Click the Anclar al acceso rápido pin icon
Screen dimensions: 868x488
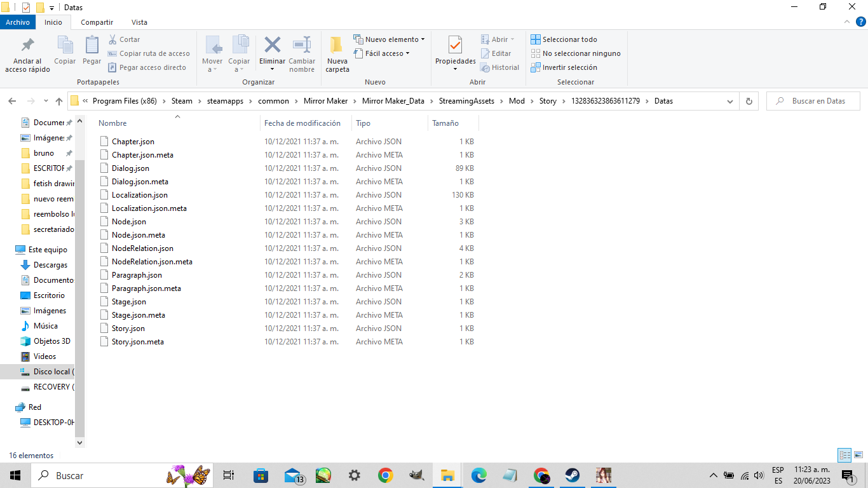28,46
